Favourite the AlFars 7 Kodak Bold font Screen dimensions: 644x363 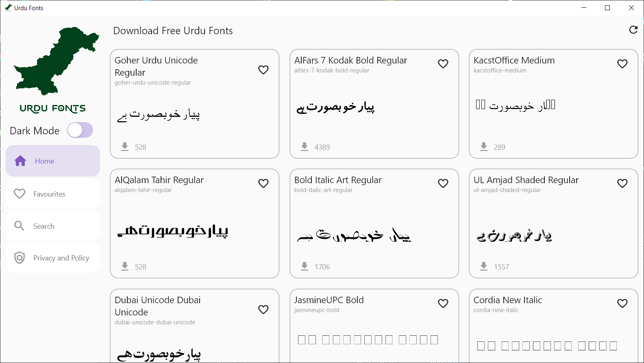[443, 64]
